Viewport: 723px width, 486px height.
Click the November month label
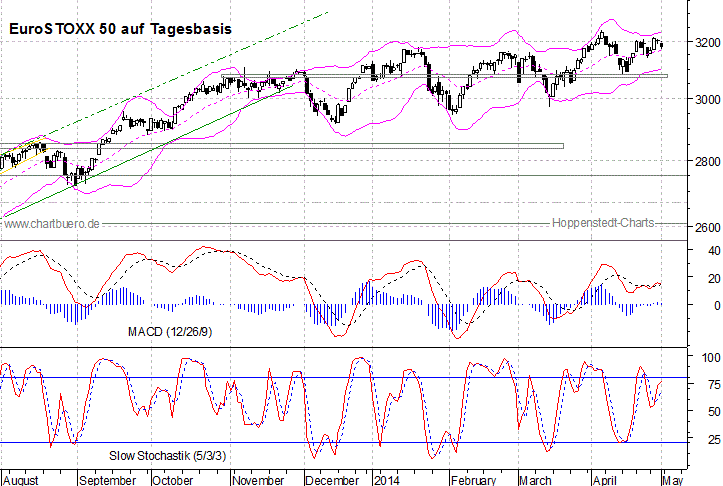click(258, 480)
